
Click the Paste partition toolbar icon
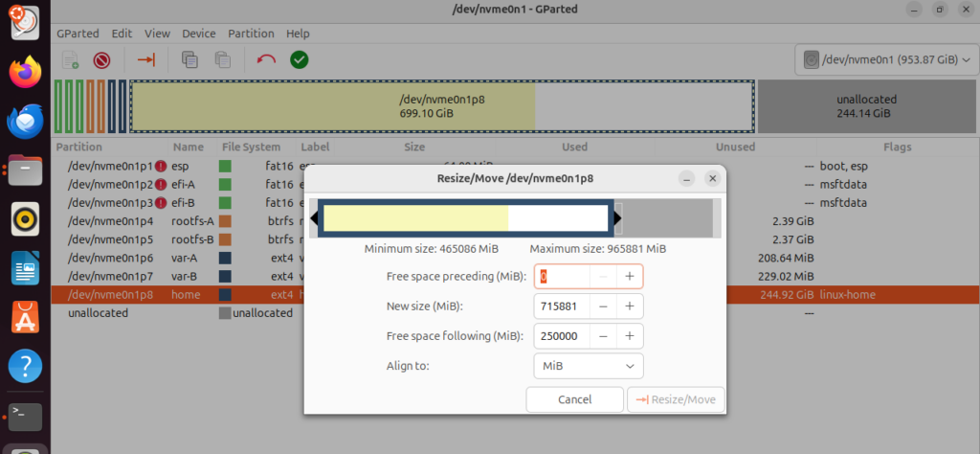pyautogui.click(x=222, y=59)
